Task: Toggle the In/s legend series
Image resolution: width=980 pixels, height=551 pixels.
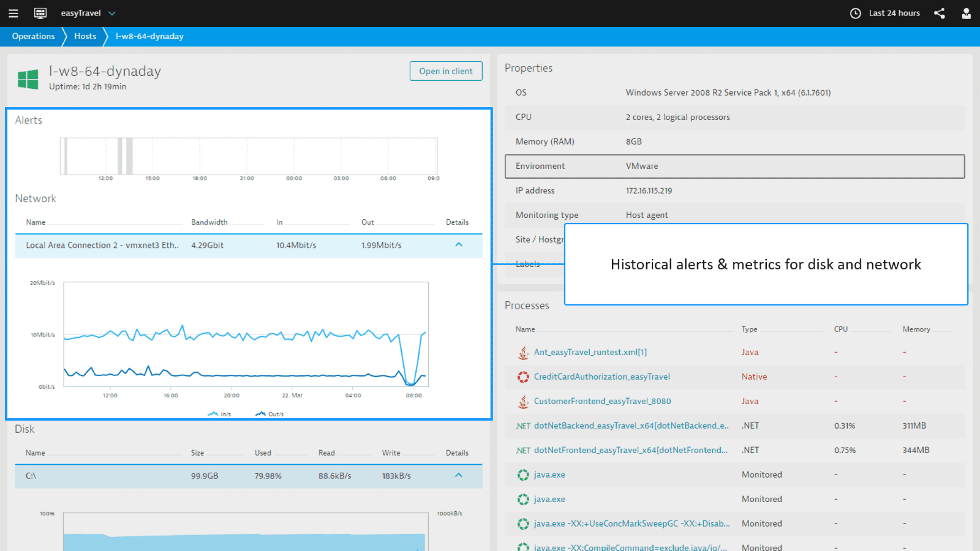Action: tap(219, 414)
